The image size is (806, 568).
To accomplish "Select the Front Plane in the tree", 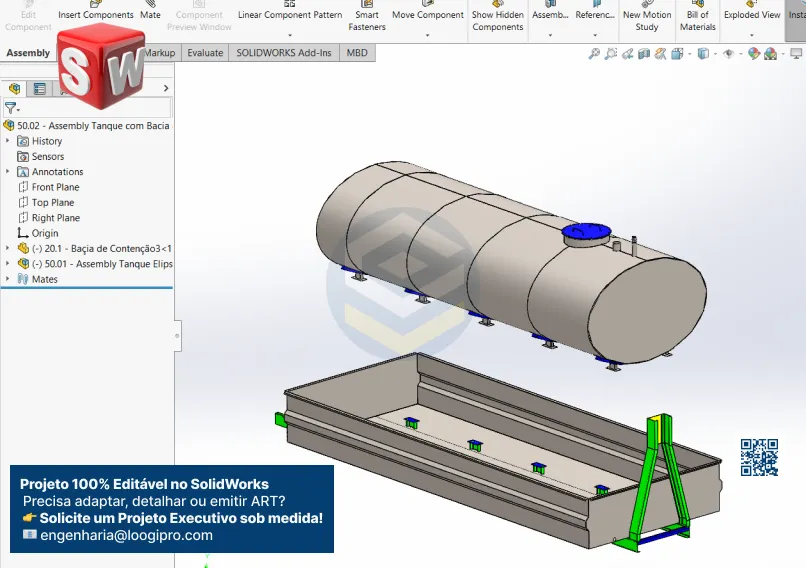I will tap(55, 187).
